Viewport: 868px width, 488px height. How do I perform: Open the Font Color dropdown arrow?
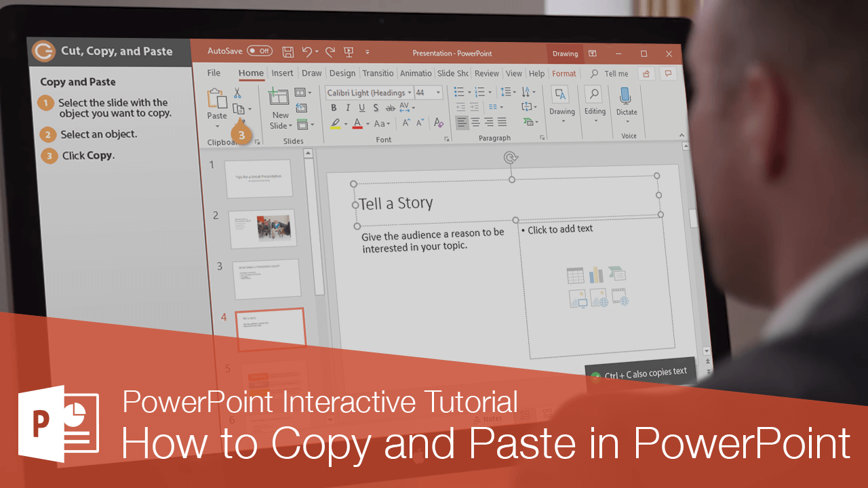(368, 123)
